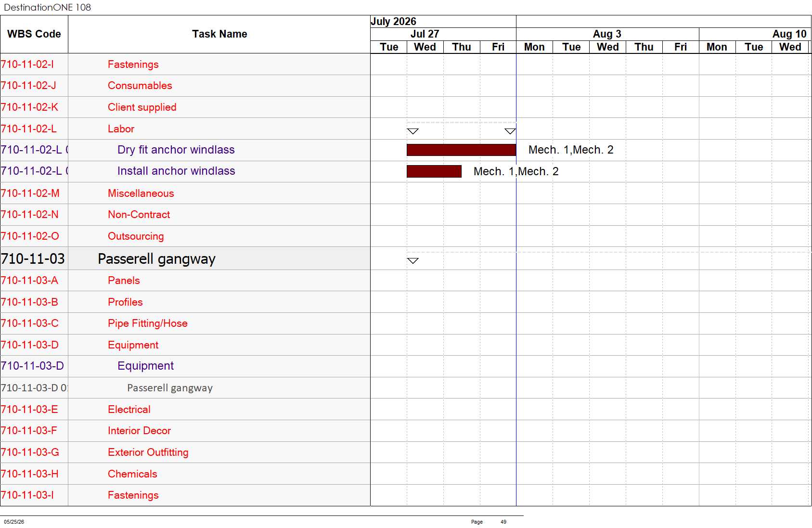Click the purple Equipment subtask name
Image resolution: width=812 pixels, height=528 pixels.
click(145, 366)
